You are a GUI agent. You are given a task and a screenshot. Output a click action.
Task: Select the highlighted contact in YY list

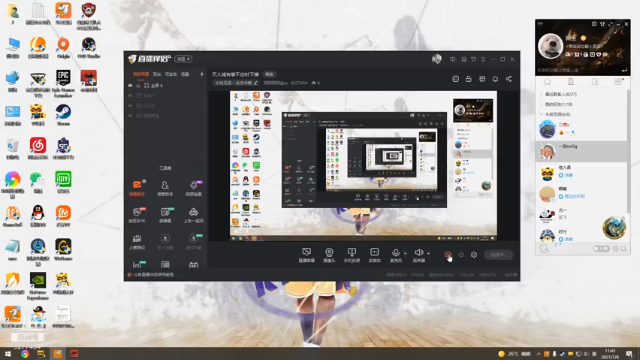click(x=581, y=151)
